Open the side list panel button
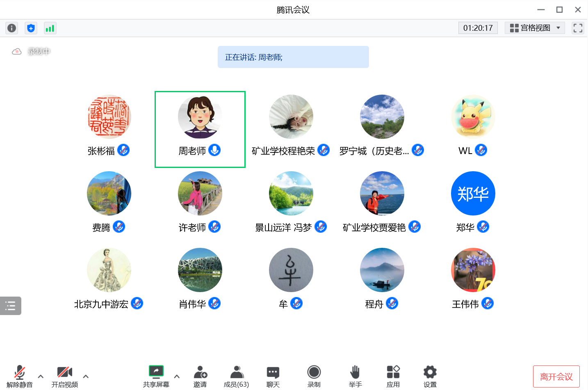The width and height of the screenshot is (588, 390). tap(10, 306)
